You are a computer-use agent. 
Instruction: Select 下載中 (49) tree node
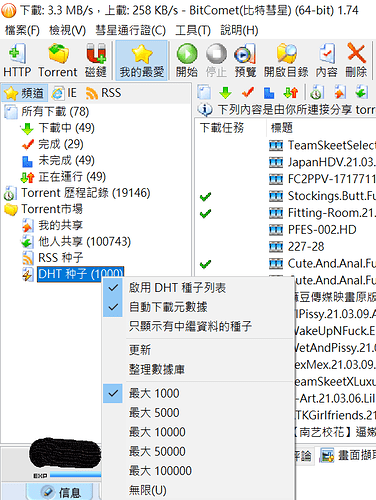pos(66,128)
